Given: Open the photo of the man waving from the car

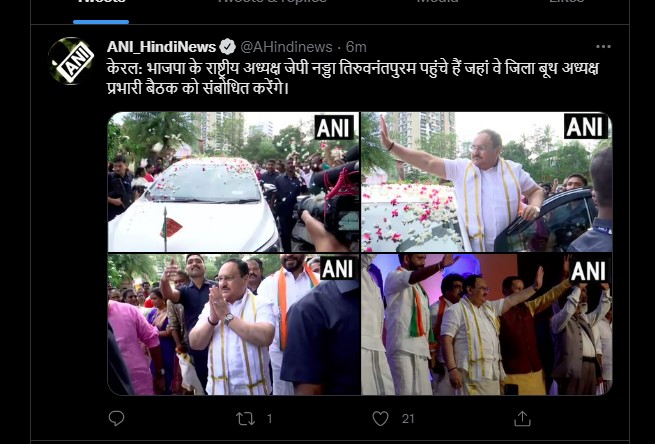Looking at the screenshot, I should [487, 181].
